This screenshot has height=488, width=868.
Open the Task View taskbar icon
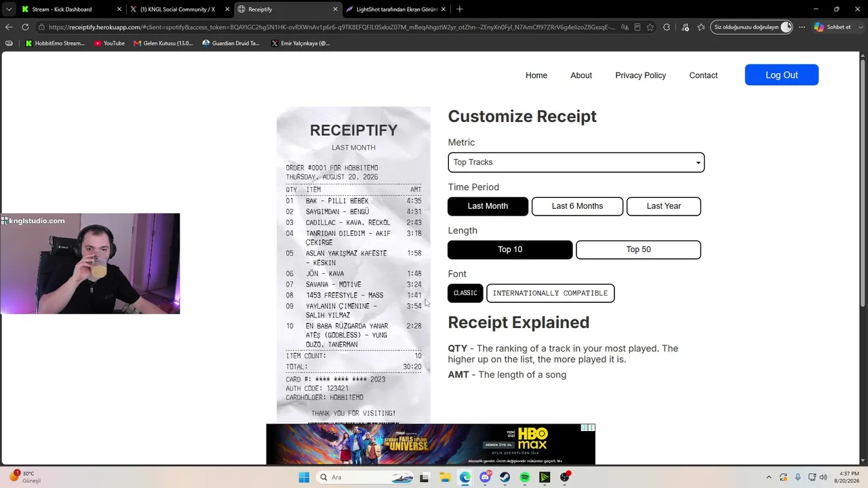[x=425, y=477]
